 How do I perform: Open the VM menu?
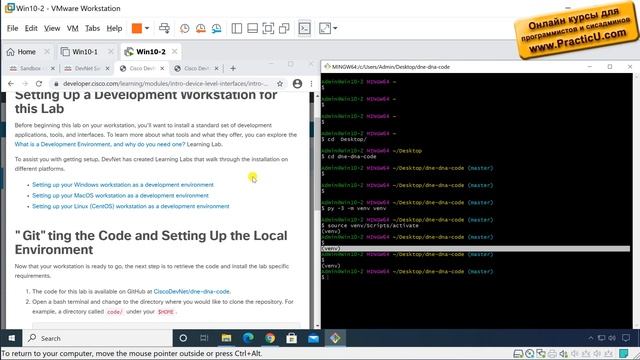[x=73, y=28]
